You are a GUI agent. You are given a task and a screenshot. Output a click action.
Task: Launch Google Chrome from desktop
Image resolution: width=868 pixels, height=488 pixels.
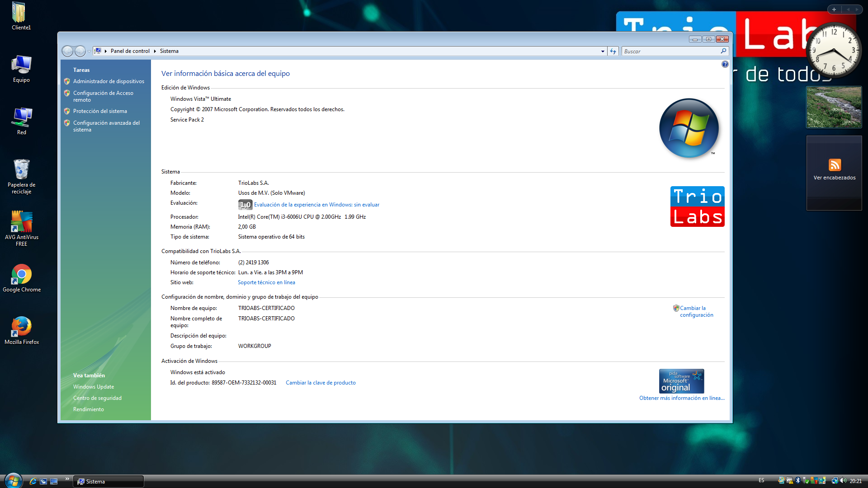pyautogui.click(x=21, y=278)
